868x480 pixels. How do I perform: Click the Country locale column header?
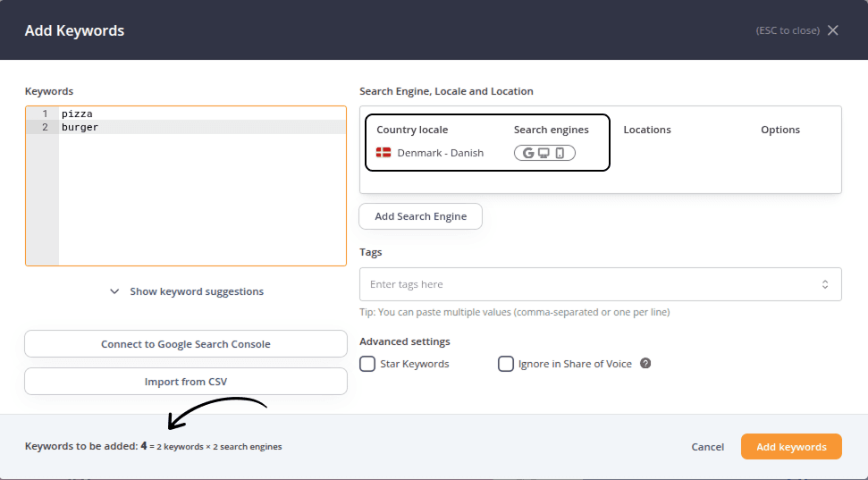(x=412, y=130)
